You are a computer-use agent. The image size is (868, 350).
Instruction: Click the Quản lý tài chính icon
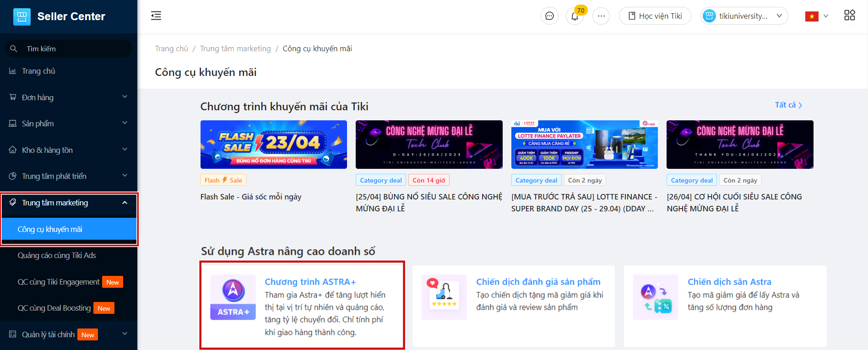pyautogui.click(x=12, y=334)
